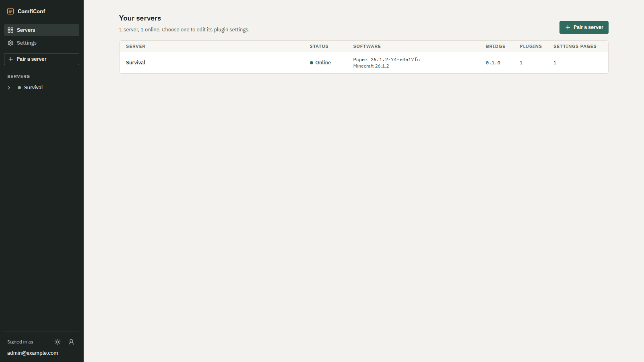Toggle light/dark theme sun icon
The image size is (644, 362).
(x=58, y=342)
